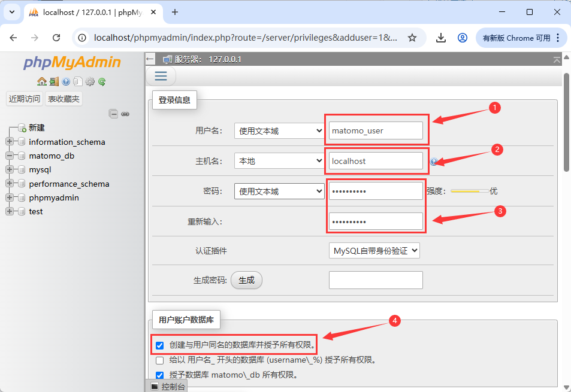The width and height of the screenshot is (571, 392).
Task: Collapse the matomo_db database tree
Action: click(10, 156)
